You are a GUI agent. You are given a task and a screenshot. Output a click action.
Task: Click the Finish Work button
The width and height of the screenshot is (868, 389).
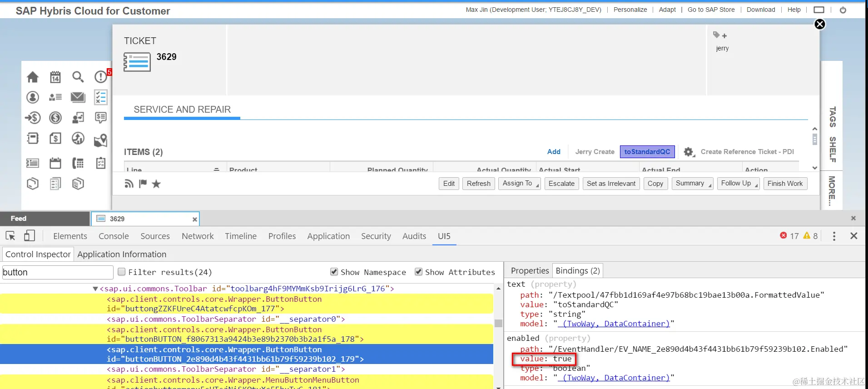click(785, 183)
